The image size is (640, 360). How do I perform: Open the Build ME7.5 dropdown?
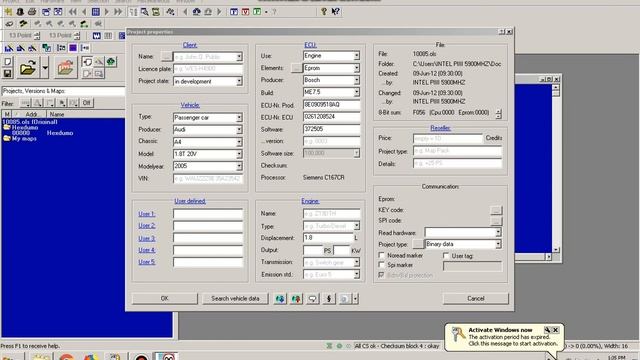pyautogui.click(x=357, y=92)
